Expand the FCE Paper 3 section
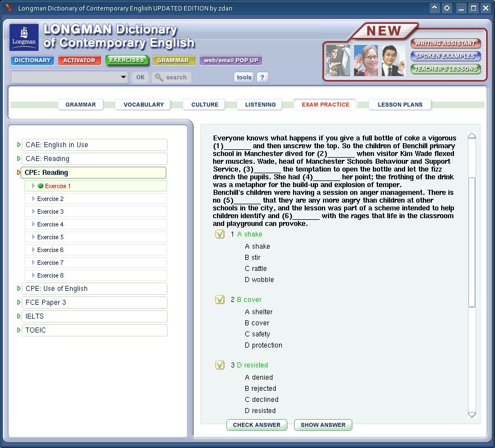The height and width of the screenshot is (448, 495). (94, 303)
